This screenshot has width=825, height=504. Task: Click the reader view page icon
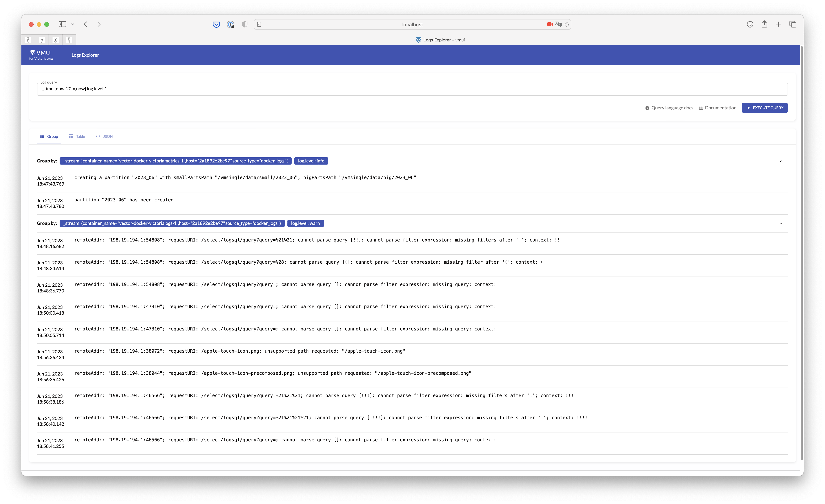coord(259,24)
